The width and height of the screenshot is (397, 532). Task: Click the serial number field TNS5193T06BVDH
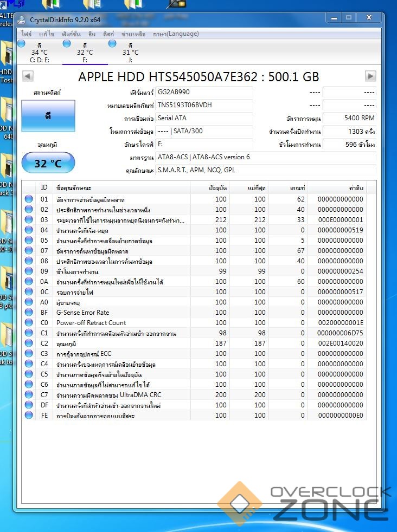point(204,105)
